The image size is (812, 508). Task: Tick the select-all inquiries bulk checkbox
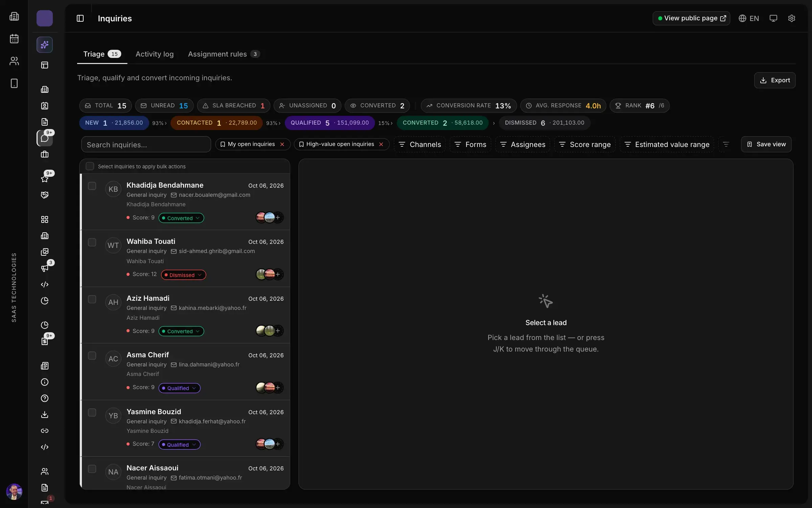(90, 166)
